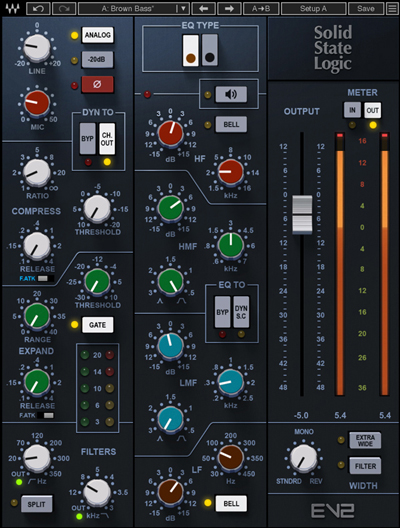The height and width of the screenshot is (528, 400).
Task: Switch meter to OUT
Action: (x=372, y=110)
